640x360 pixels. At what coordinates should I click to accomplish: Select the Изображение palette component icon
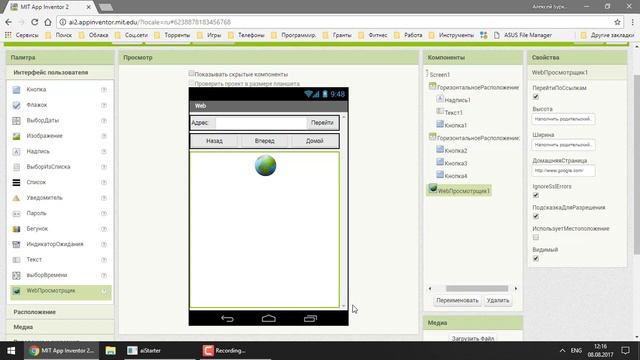point(16,136)
